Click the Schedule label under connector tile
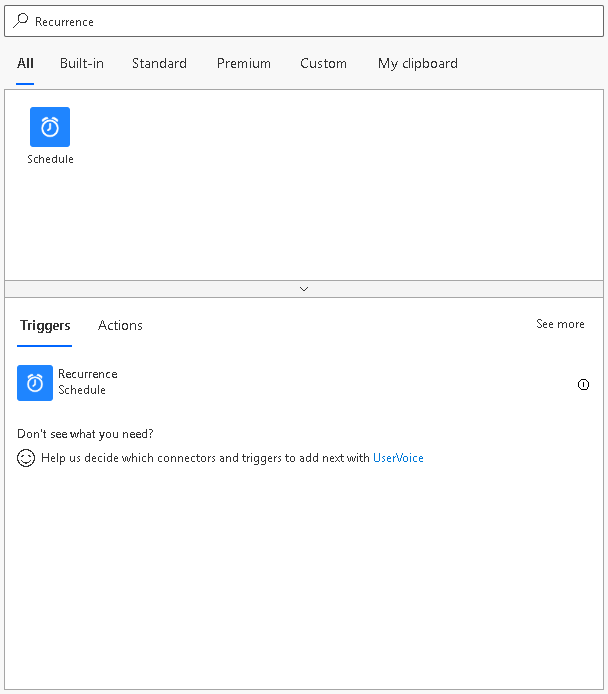 (50, 159)
